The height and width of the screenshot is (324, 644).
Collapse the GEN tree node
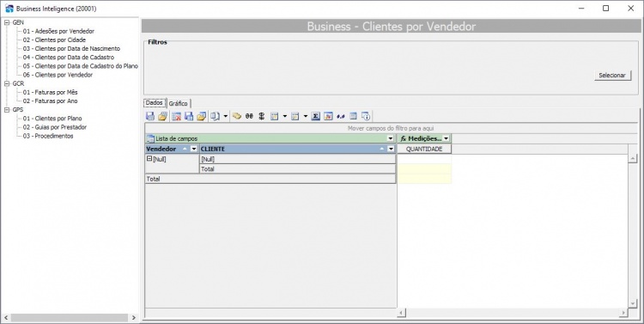coord(7,22)
